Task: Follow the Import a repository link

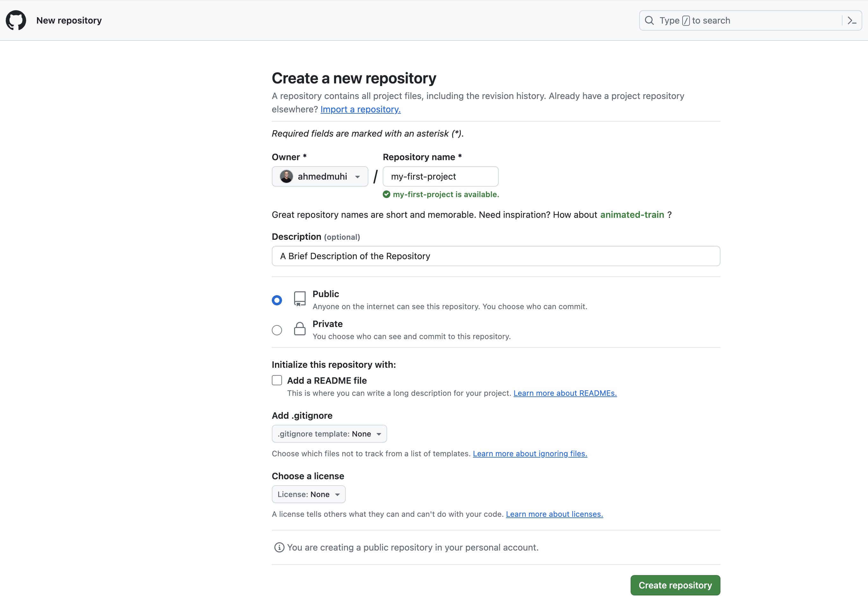Action: click(x=361, y=109)
